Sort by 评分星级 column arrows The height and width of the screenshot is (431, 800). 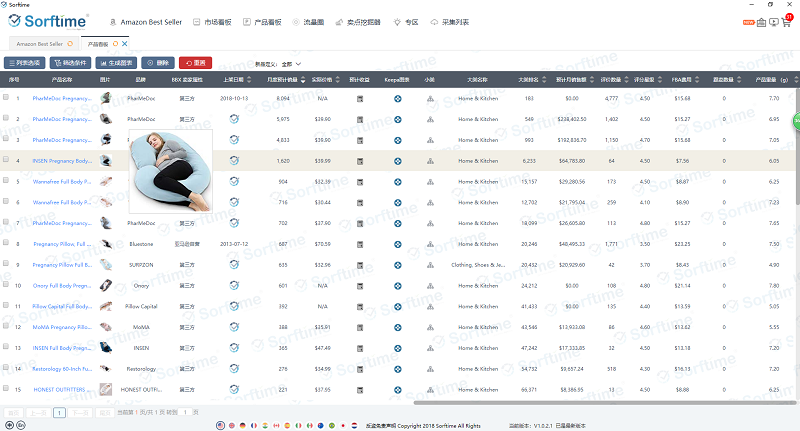660,80
